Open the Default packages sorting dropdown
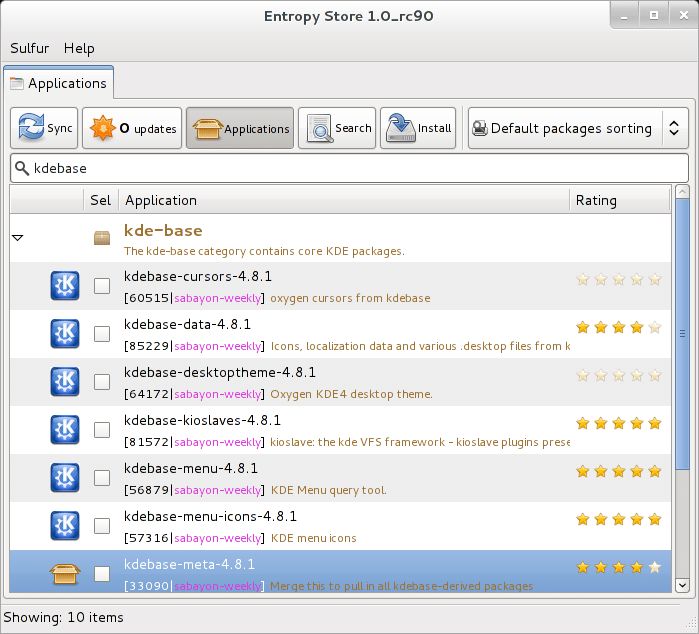Screen dimensions: 699x634 (578, 128)
